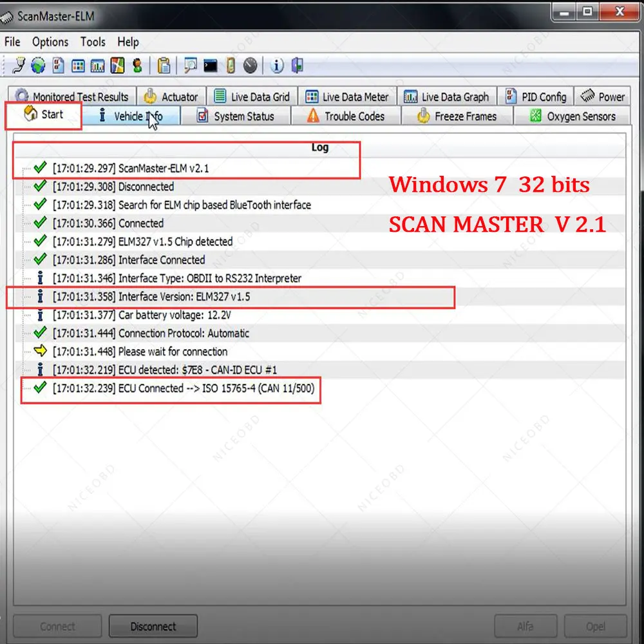Switch to the PID Config tab
This screenshot has height=644, width=644.
click(x=536, y=97)
